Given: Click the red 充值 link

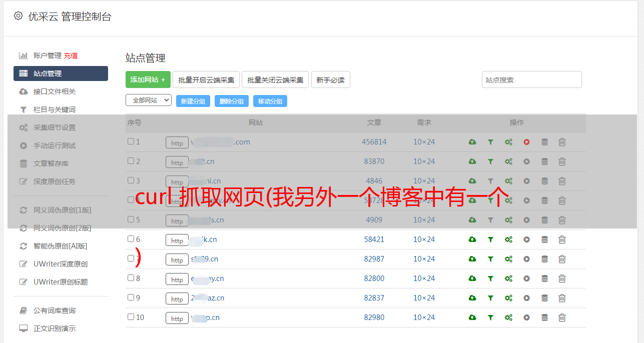Looking at the screenshot, I should click(71, 55).
